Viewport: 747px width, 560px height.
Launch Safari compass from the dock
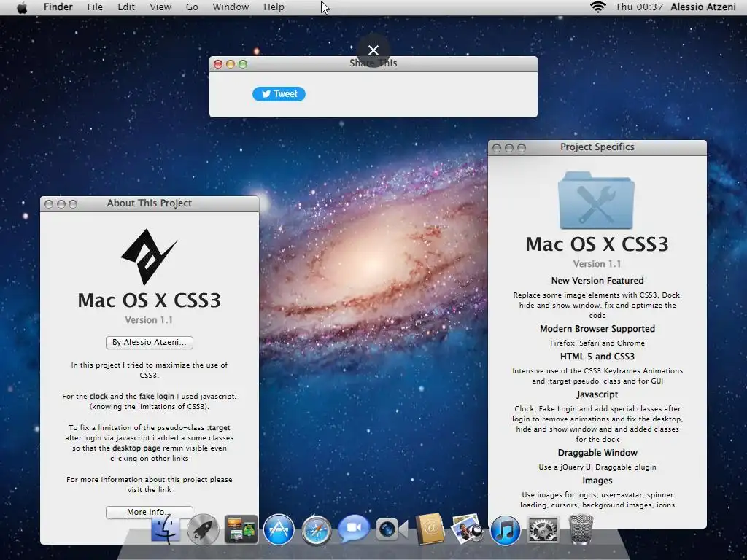tap(316, 529)
